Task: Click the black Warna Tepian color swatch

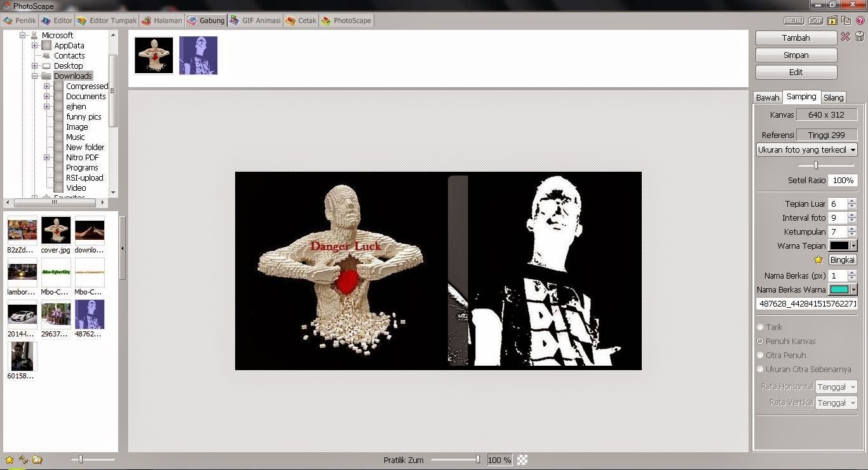Action: (x=839, y=245)
